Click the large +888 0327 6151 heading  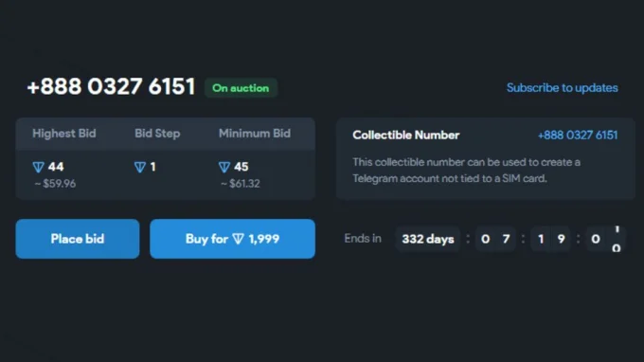tap(111, 86)
